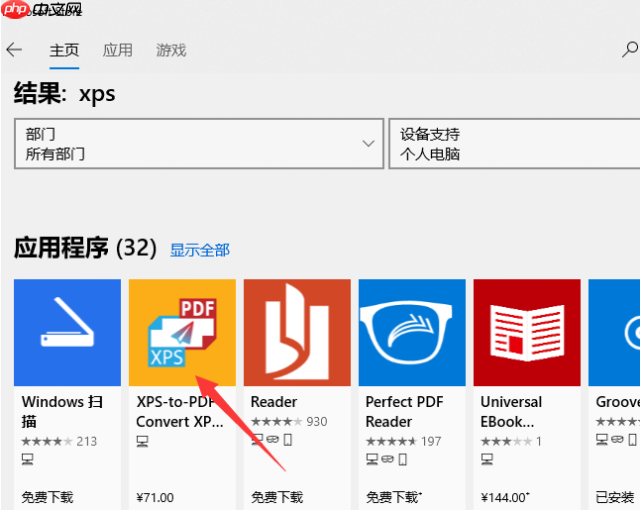Open the Groove app tile icon

[x=614, y=333]
